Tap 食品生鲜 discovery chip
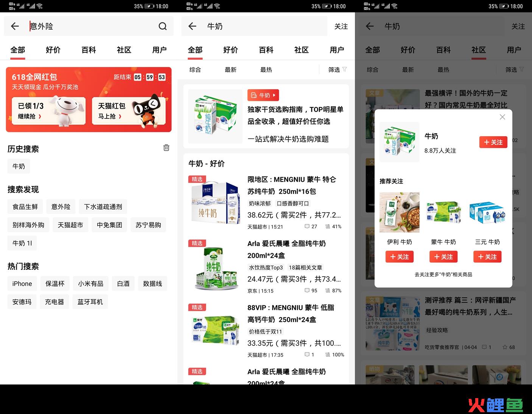 click(x=25, y=207)
